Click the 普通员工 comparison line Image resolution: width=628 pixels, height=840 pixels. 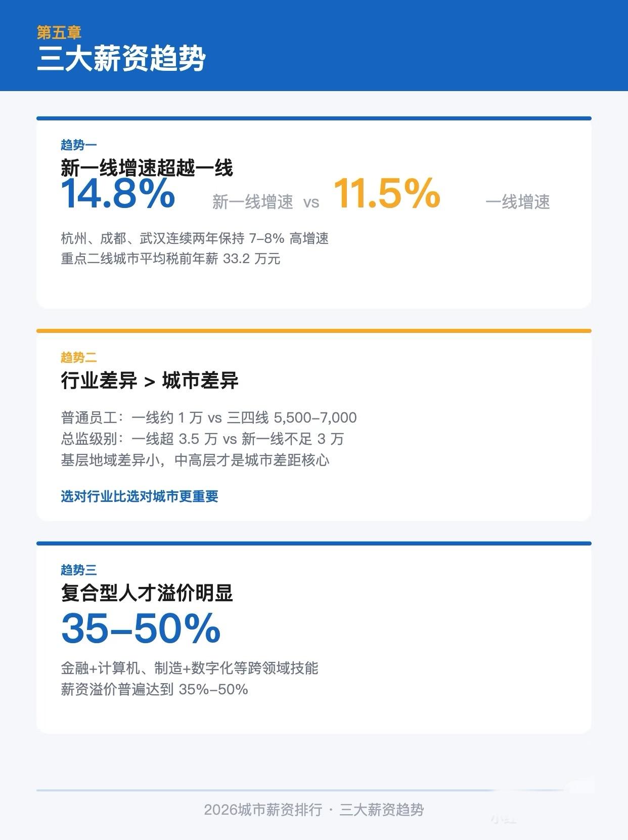coord(208,417)
